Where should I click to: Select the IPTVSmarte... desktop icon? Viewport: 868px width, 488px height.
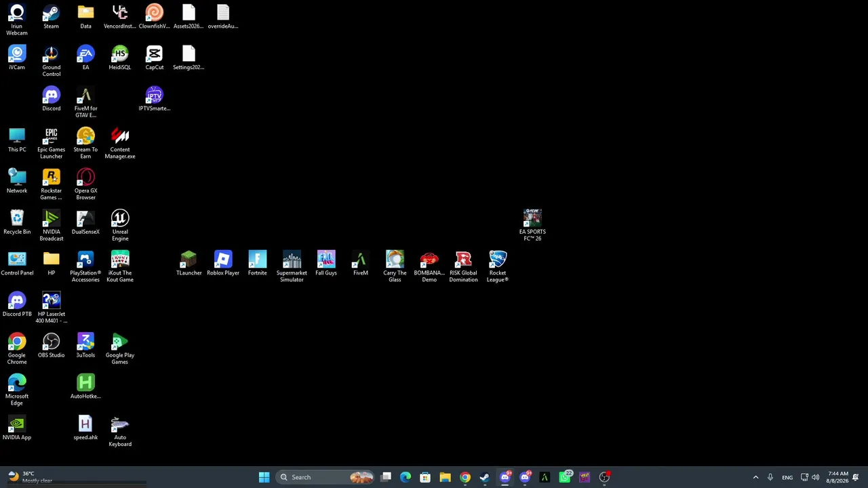(154, 100)
